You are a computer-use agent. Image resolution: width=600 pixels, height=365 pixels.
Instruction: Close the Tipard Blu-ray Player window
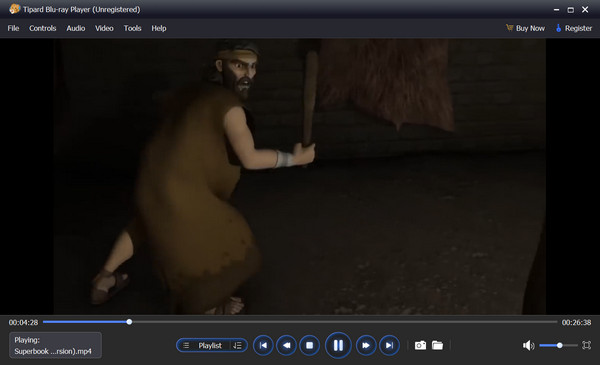585,10
